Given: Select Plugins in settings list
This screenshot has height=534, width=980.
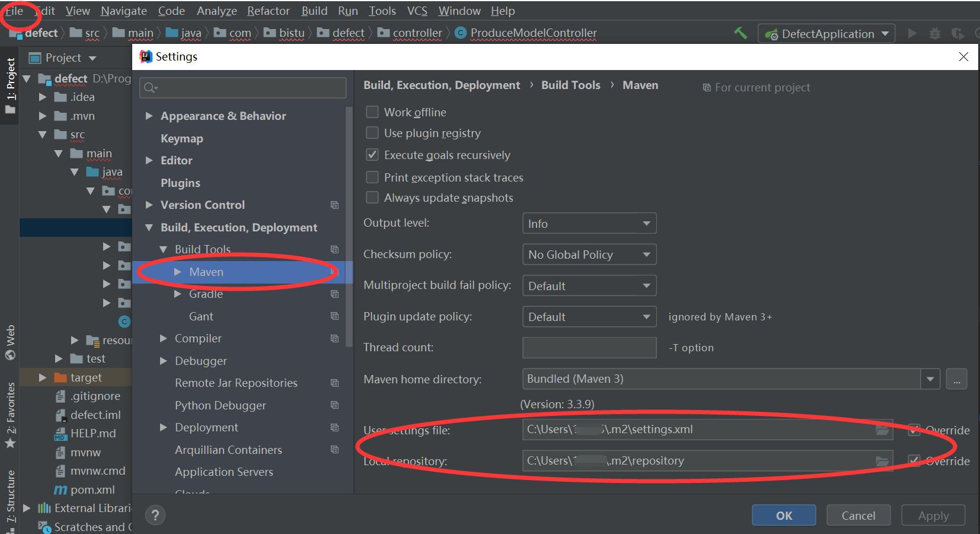Looking at the screenshot, I should [x=180, y=183].
